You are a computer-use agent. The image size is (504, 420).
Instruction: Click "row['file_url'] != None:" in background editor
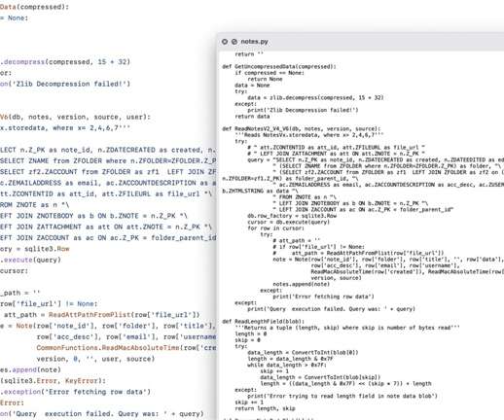49,303
